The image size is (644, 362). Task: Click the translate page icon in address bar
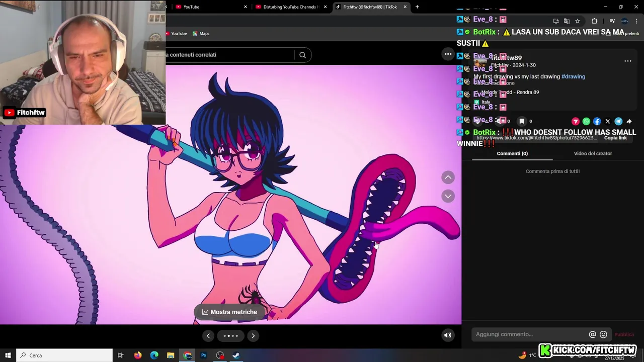pyautogui.click(x=567, y=21)
